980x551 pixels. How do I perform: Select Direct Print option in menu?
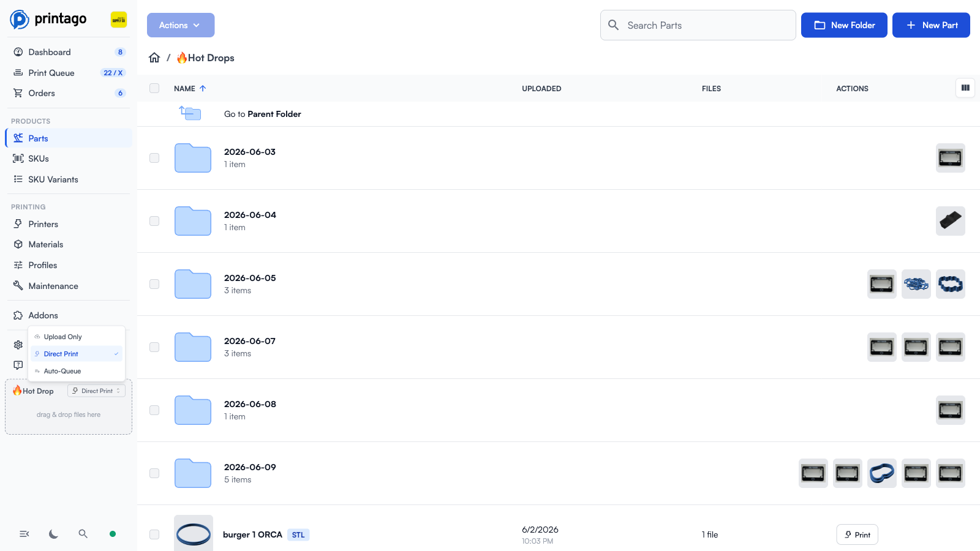tap(77, 354)
